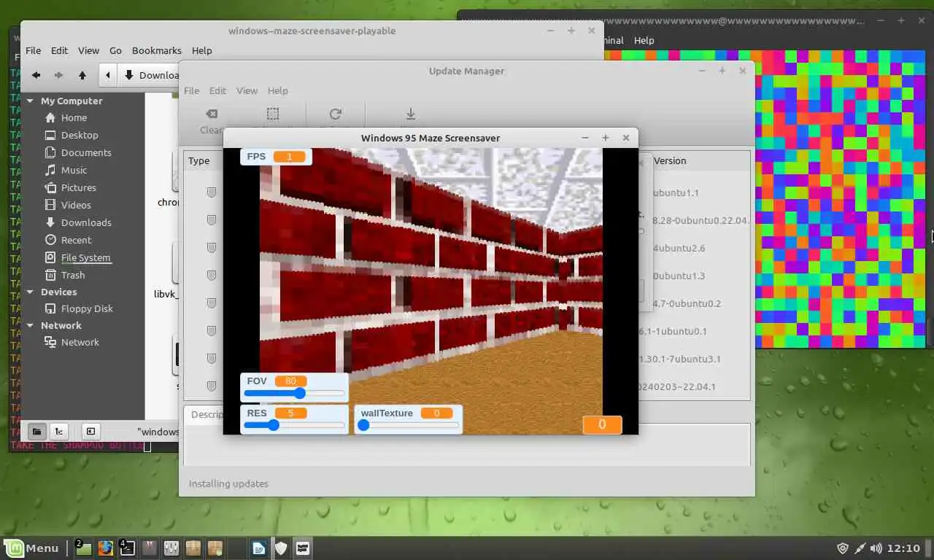Click the Clear icon in Update Manager

[212, 114]
